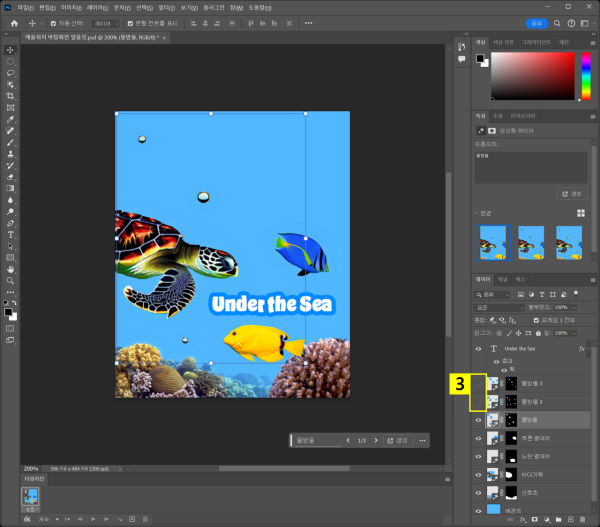Toggle 변형 컨트롤 표시 checkbox
The height and width of the screenshot is (527, 600).
coord(130,22)
